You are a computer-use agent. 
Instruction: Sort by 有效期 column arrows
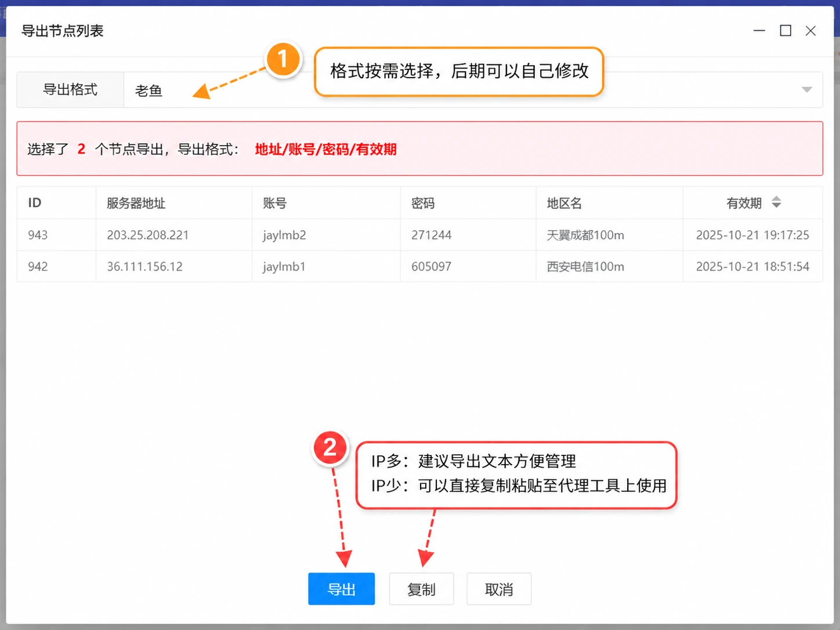click(x=776, y=202)
